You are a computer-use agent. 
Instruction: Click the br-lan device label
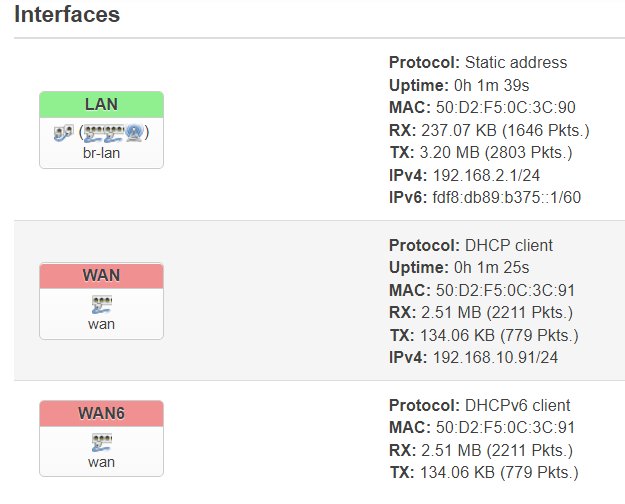[101, 153]
